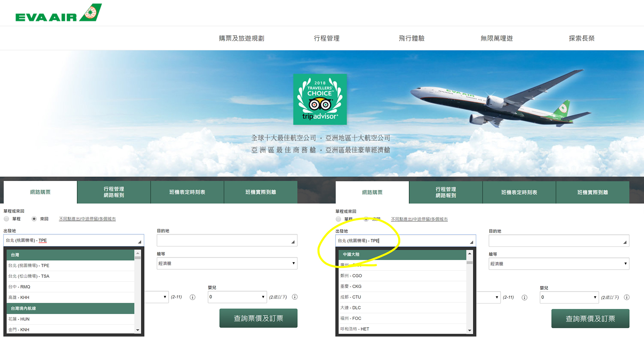The height and width of the screenshot is (337, 644).
Task: Click the EVA Air logo
Action: tap(58, 13)
